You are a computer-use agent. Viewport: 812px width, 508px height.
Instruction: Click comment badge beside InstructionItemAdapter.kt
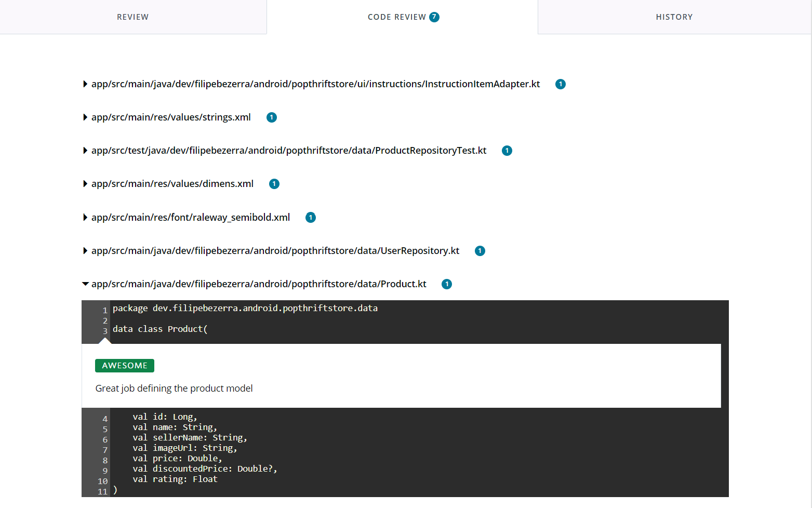561,84
